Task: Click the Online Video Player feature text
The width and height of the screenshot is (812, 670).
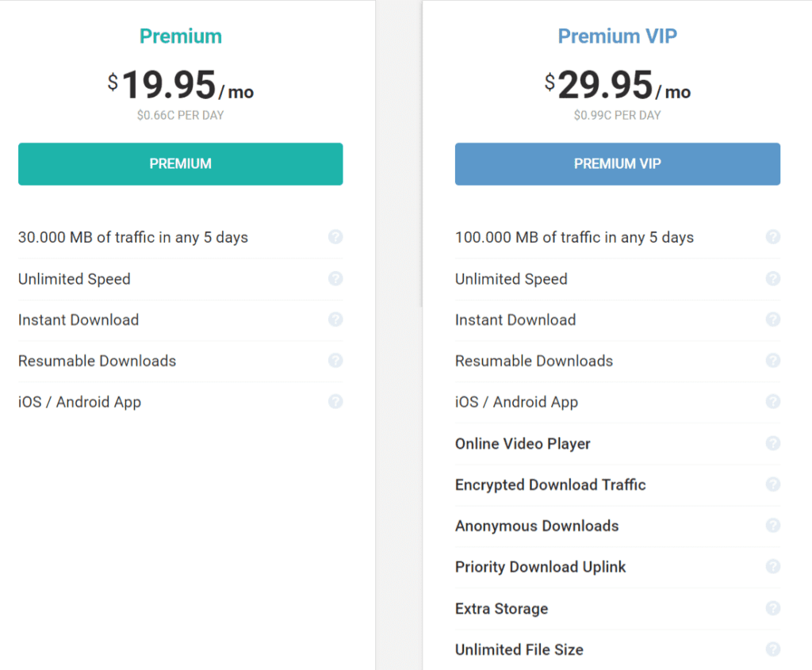Action: pos(523,443)
